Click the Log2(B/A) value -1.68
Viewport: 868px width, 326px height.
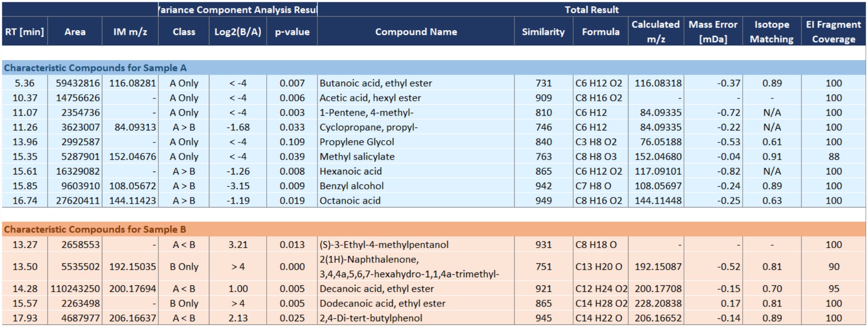coord(238,127)
